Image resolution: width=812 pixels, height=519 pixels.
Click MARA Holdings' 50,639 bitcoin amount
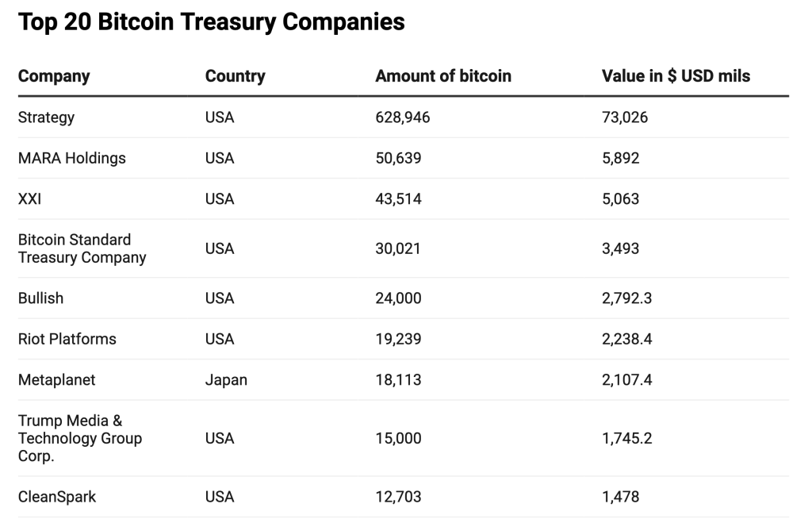click(398, 158)
